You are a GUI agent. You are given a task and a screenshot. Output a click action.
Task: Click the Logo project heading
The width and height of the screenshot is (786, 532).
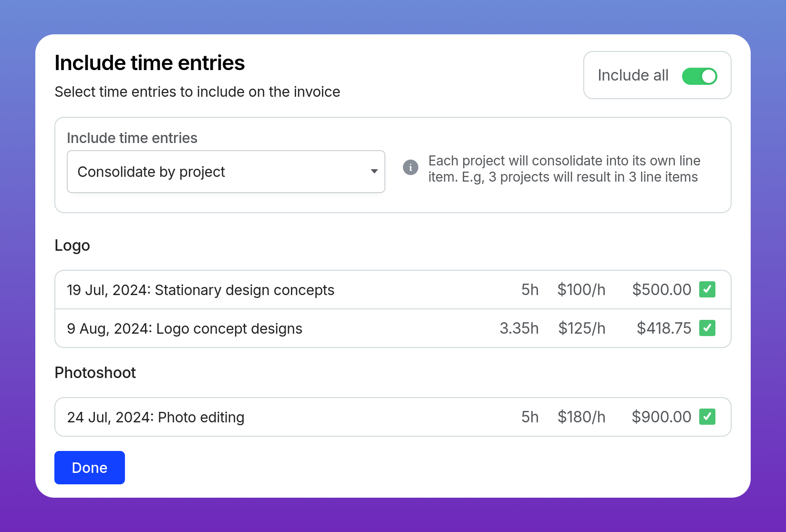click(72, 246)
